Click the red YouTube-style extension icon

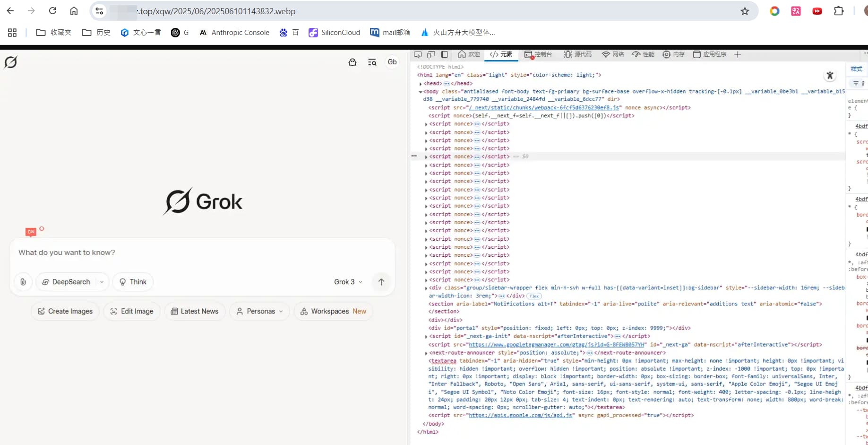817,11
